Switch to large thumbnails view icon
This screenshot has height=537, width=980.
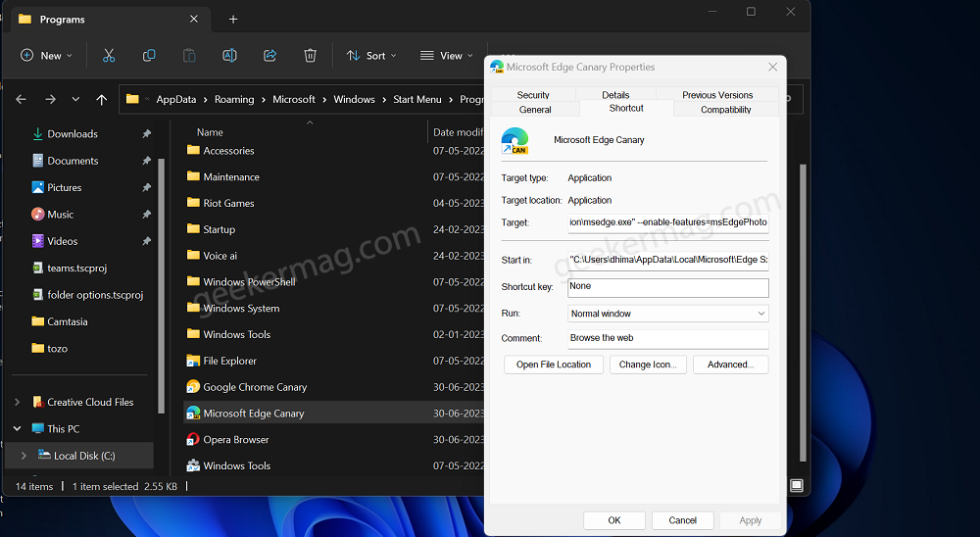pos(796,486)
